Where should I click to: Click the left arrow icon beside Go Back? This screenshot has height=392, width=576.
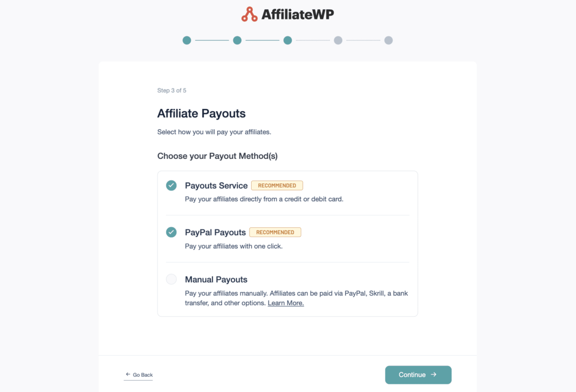tap(127, 374)
